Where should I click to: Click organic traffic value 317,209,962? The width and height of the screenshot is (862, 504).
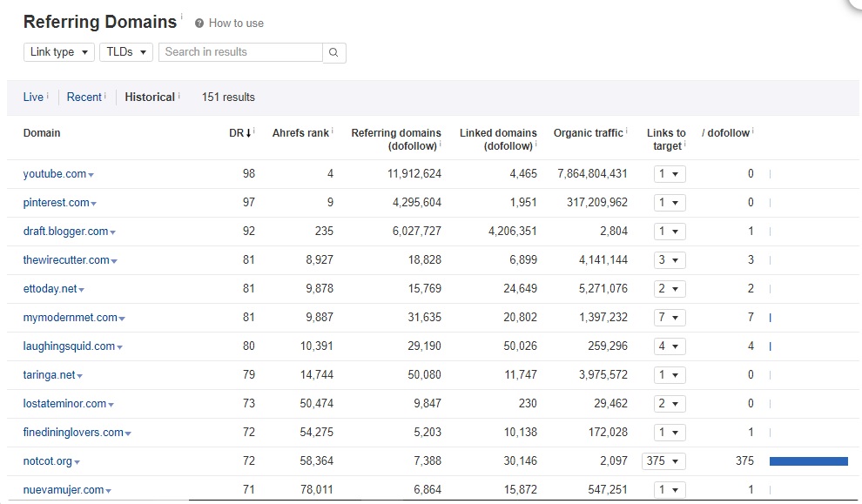[597, 203]
